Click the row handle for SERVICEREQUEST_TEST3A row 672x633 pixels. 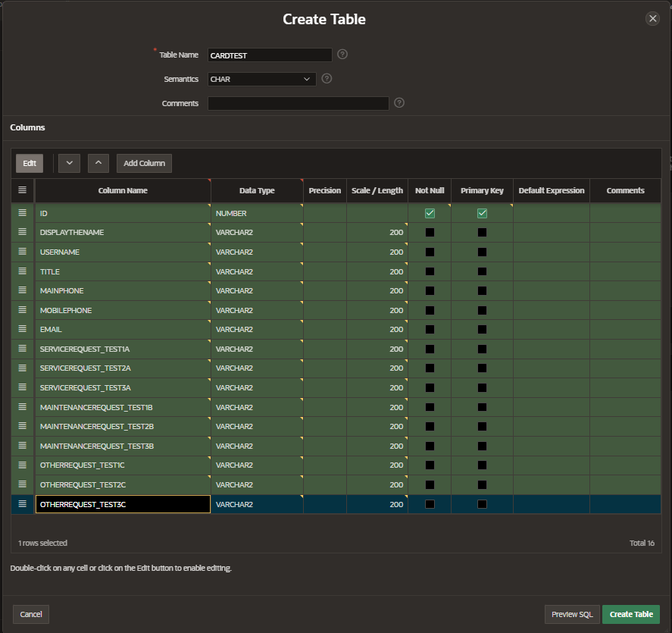[22, 387]
